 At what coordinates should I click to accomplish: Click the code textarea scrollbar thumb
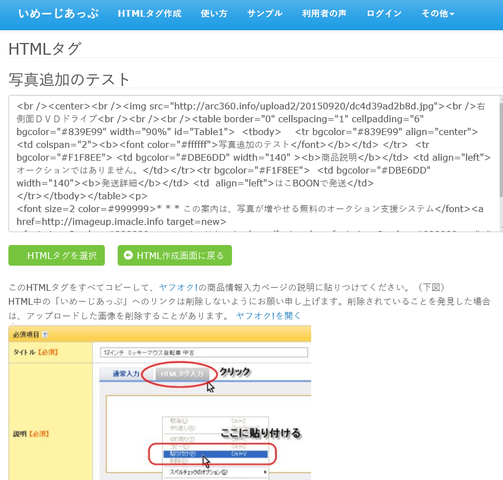tap(501, 150)
